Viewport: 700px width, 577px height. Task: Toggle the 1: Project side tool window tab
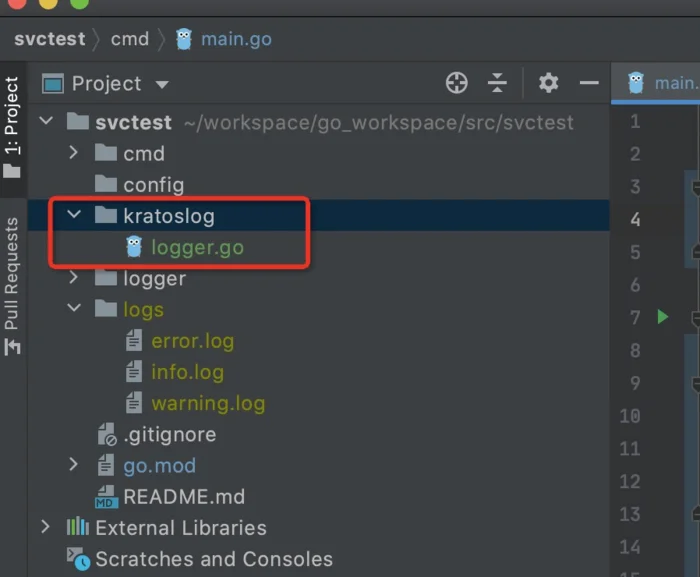(x=12, y=128)
